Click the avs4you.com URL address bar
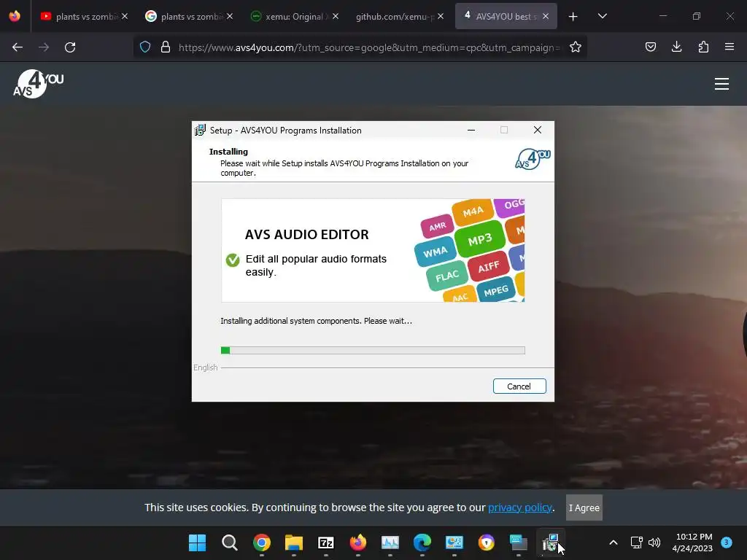 [x=369, y=47]
